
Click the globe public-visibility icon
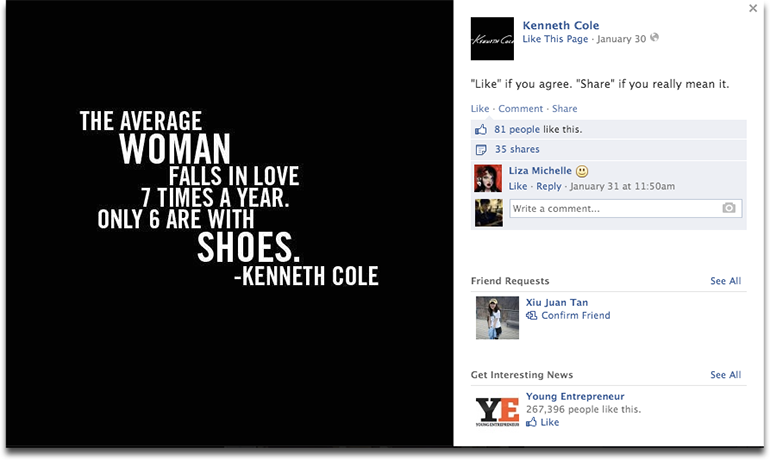click(654, 37)
